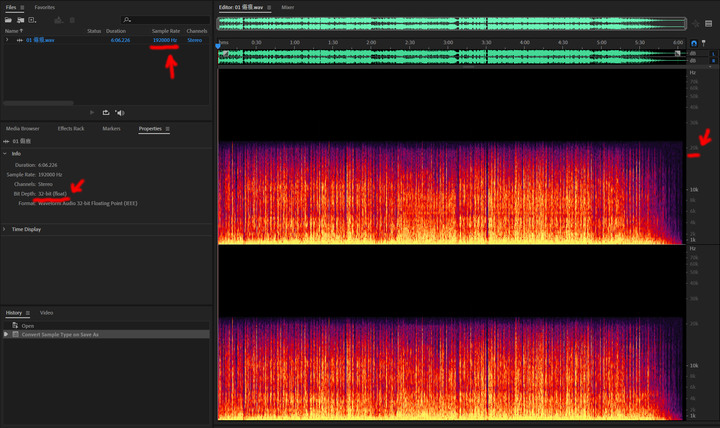Toggle Auto-Play speaker icon in Files panel
The image size is (720, 428).
point(120,113)
